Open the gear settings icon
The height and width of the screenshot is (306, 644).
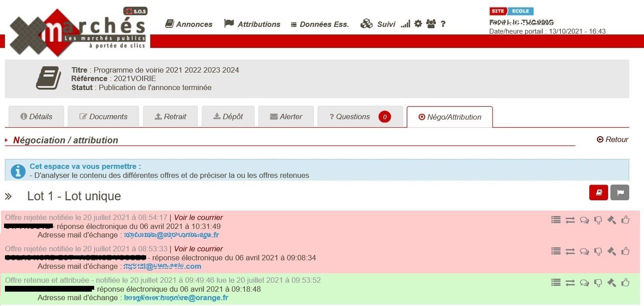click(x=418, y=24)
